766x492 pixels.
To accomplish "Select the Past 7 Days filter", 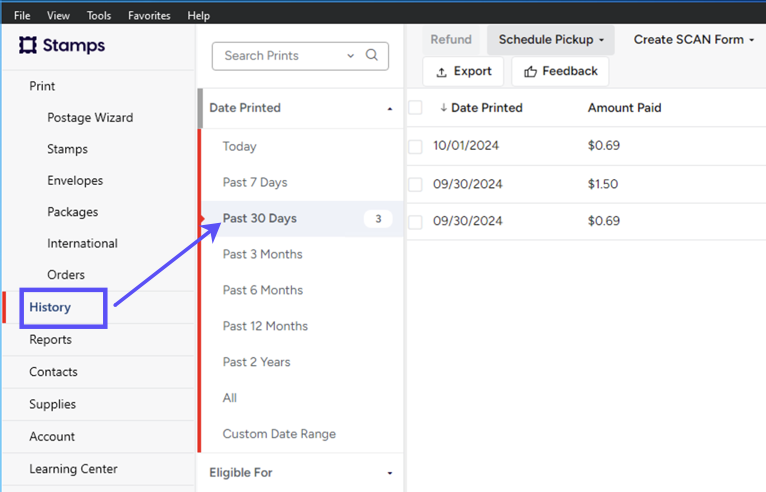I will pyautogui.click(x=255, y=182).
